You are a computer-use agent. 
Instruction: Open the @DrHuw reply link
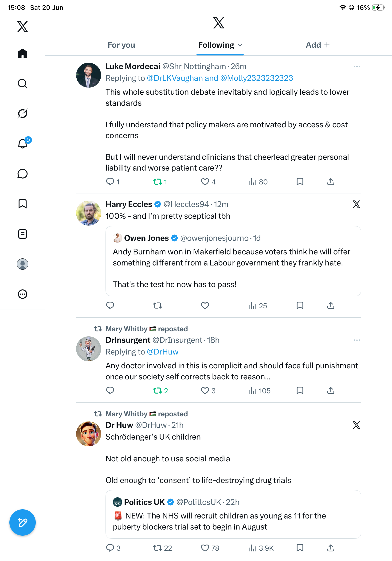pyautogui.click(x=163, y=352)
